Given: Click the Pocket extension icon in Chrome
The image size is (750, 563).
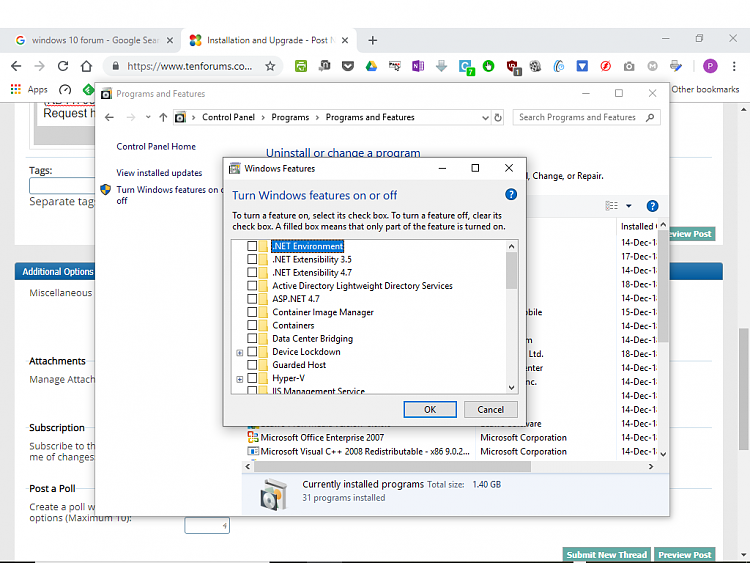Looking at the screenshot, I should [348, 66].
